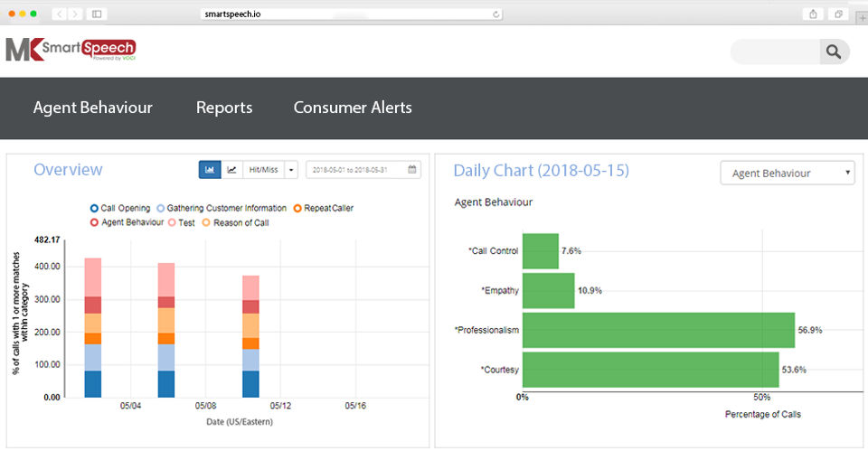Click the magnifying glass search icon
Viewport: 868px width, 451px height.
click(834, 52)
